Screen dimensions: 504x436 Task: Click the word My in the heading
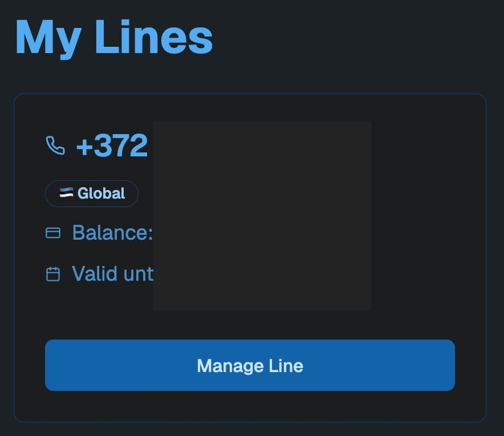tap(47, 38)
